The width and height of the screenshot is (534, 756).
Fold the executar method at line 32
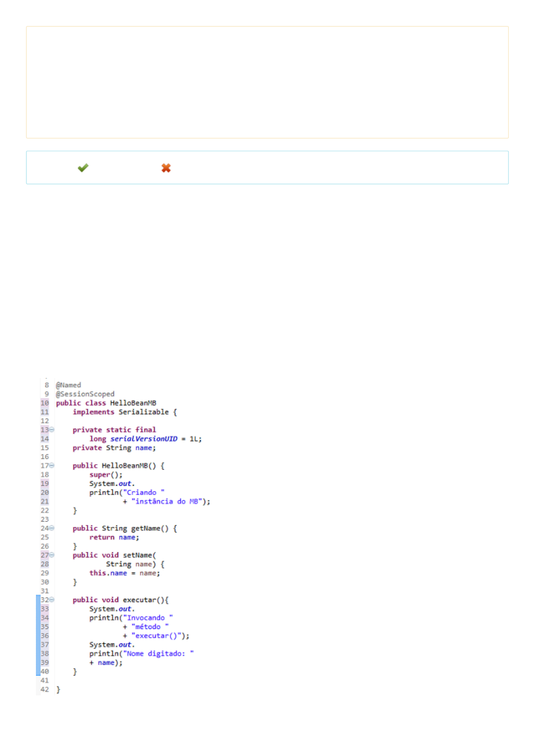coord(52,600)
